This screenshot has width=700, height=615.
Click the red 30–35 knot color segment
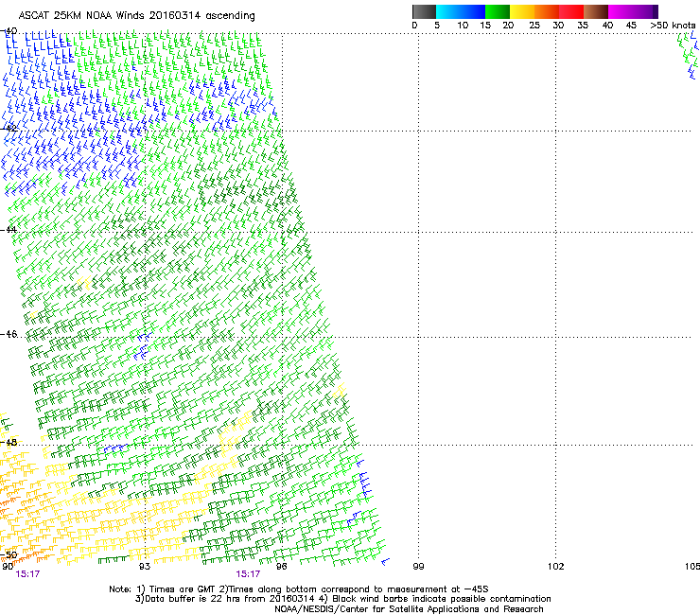[571, 11]
